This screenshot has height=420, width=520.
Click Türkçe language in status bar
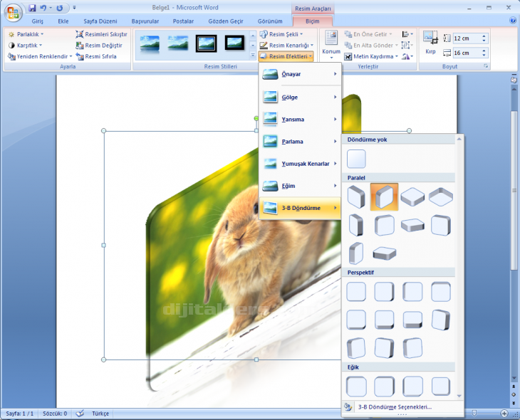(x=100, y=414)
